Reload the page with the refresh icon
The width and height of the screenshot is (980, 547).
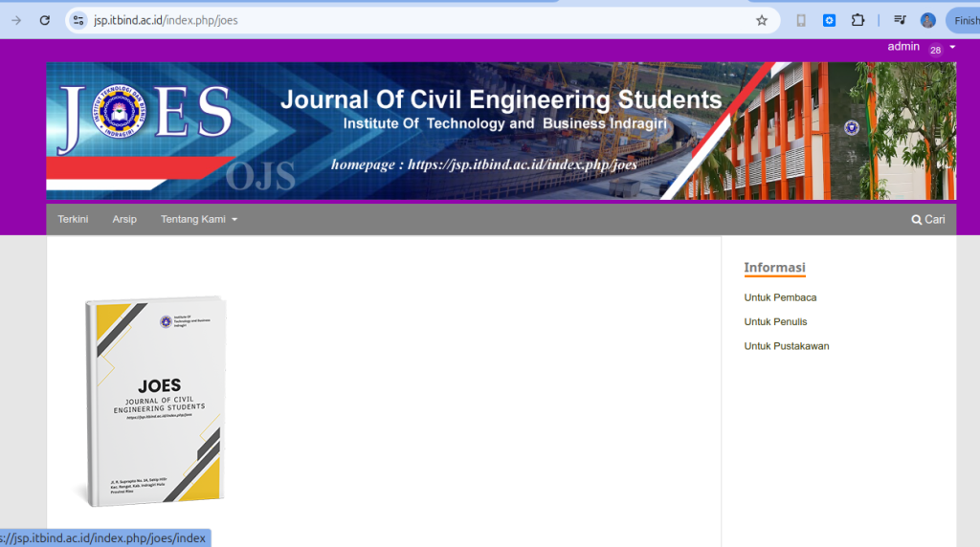pyautogui.click(x=44, y=21)
